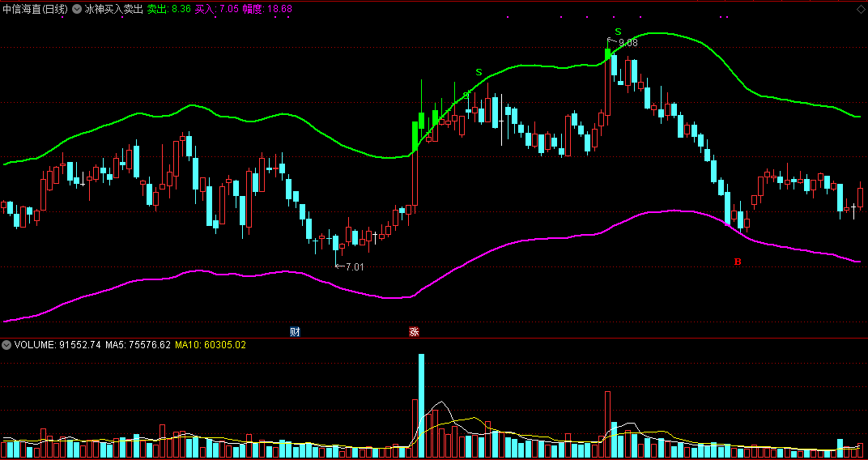Screen dimensions: 868x460
Task: Click the VOLUME: 91552.74 readout
Action: [57, 345]
